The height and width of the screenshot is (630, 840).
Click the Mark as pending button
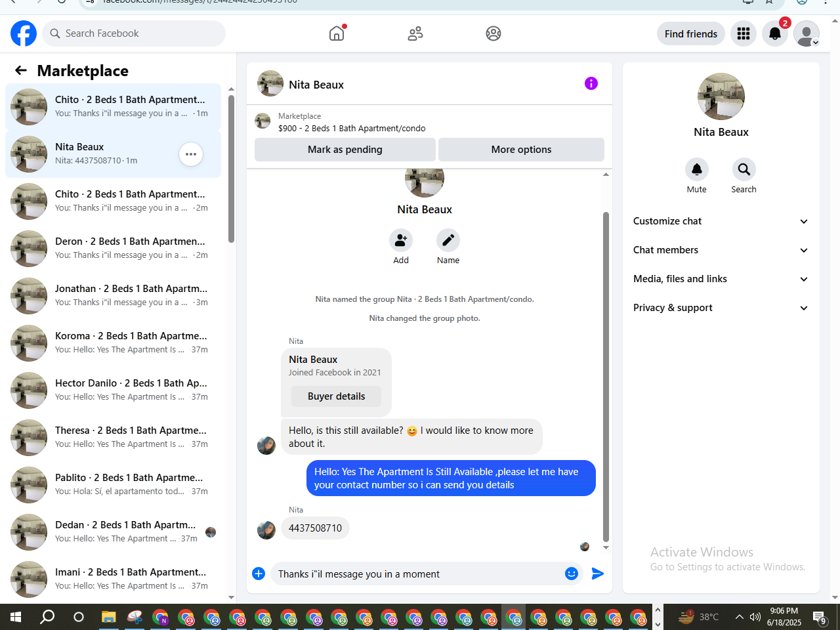pos(345,150)
